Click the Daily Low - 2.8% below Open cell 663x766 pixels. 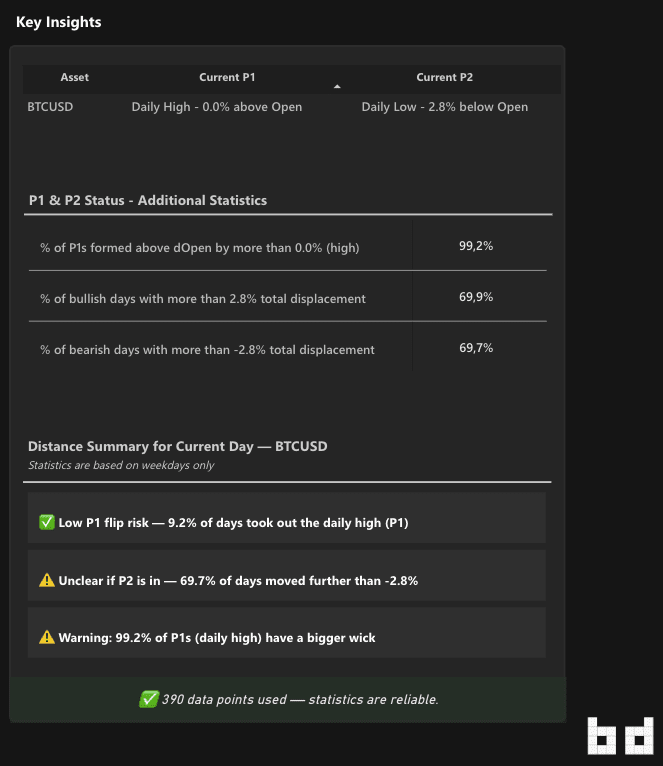tap(445, 107)
